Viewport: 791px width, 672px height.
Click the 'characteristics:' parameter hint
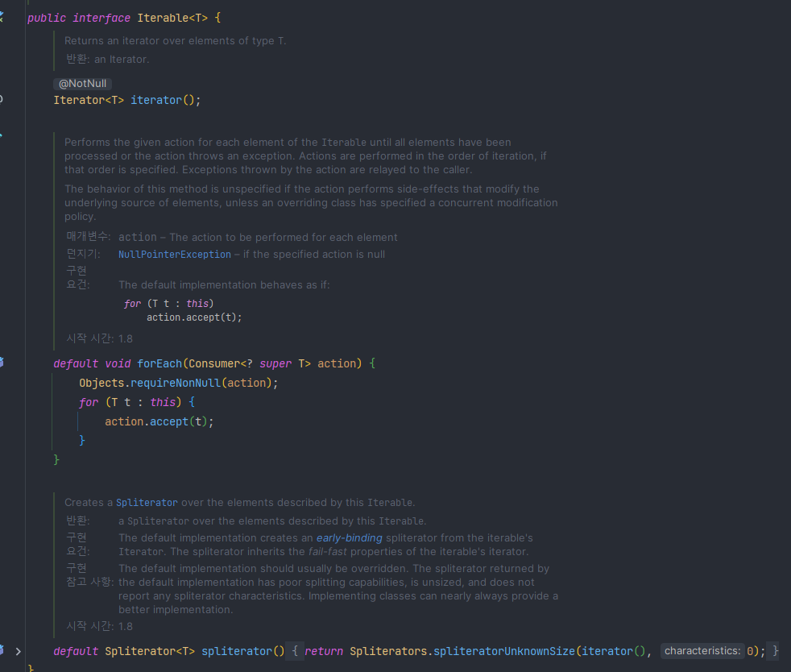(x=702, y=651)
